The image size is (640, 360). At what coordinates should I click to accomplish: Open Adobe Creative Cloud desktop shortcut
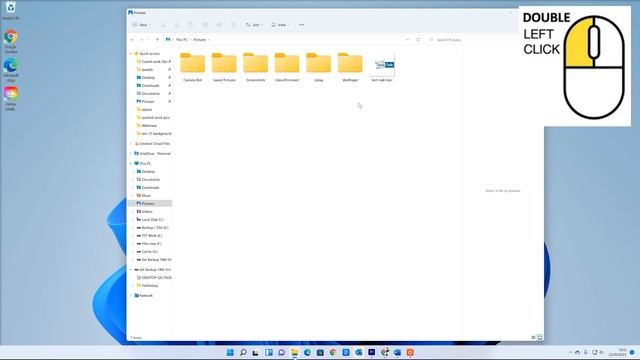[11, 98]
